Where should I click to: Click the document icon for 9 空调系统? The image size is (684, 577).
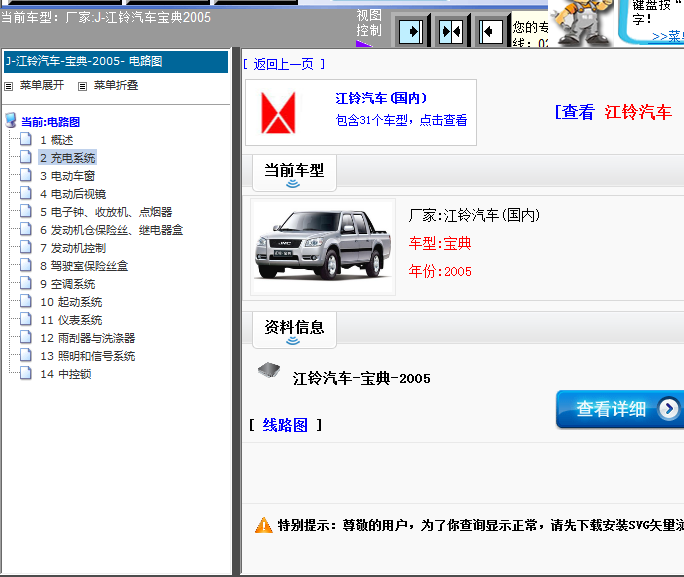[x=26, y=283]
